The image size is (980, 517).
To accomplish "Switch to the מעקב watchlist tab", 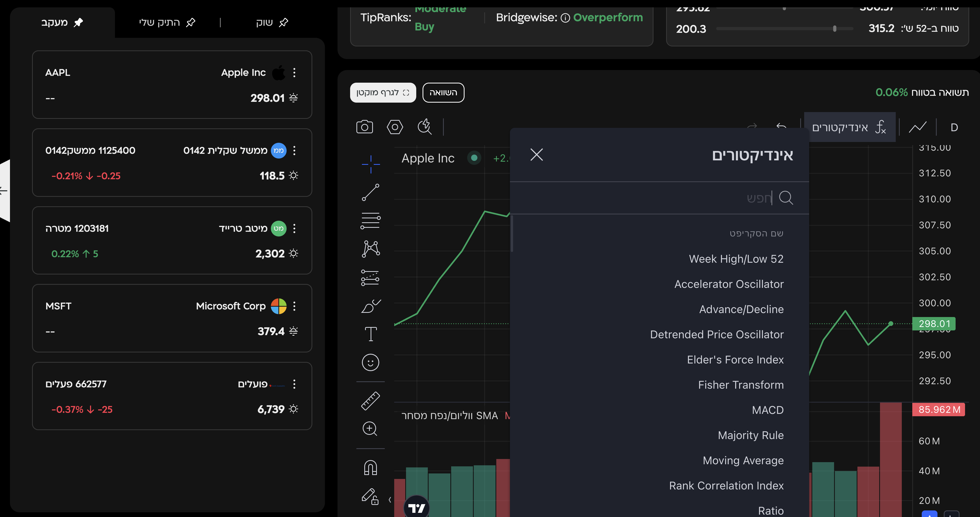I will [62, 23].
